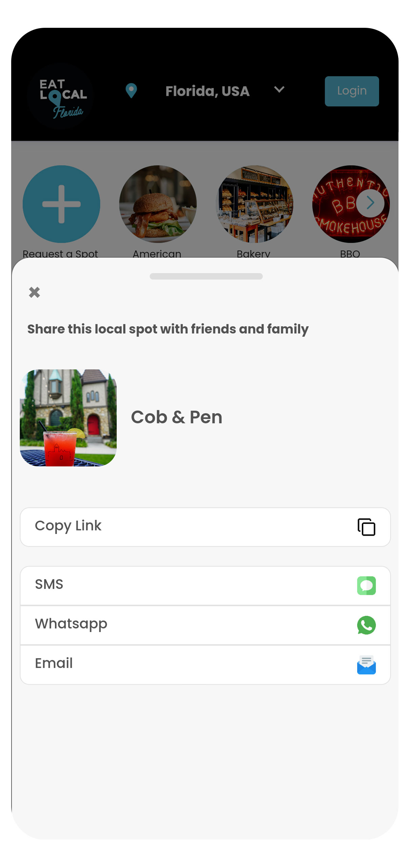The image size is (410, 868).
Task: Select the Bakery category thumbnail
Action: (254, 204)
